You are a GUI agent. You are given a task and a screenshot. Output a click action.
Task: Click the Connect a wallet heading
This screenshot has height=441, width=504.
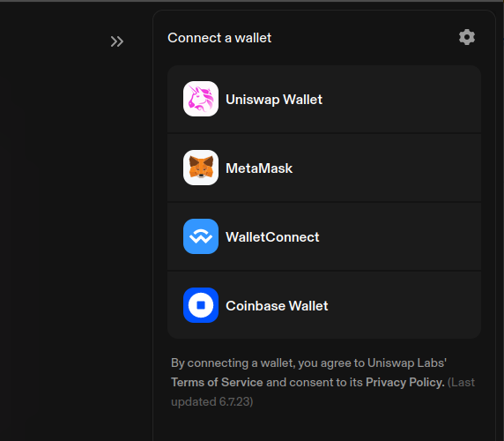click(219, 38)
